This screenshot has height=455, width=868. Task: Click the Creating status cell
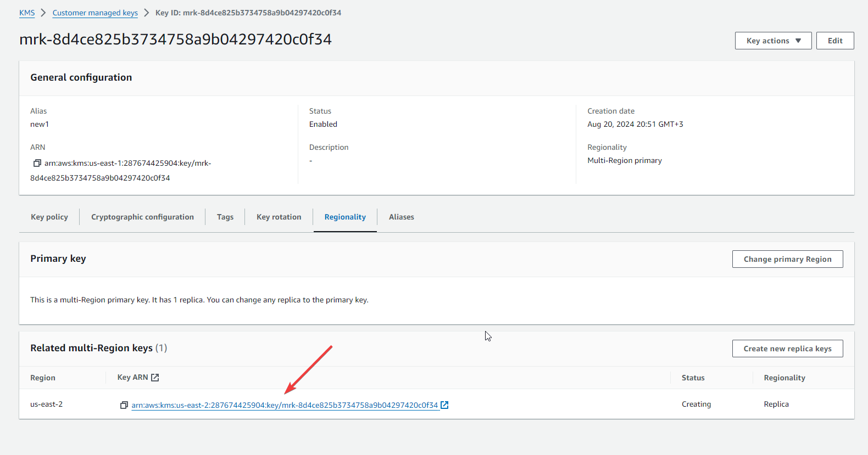pos(696,404)
